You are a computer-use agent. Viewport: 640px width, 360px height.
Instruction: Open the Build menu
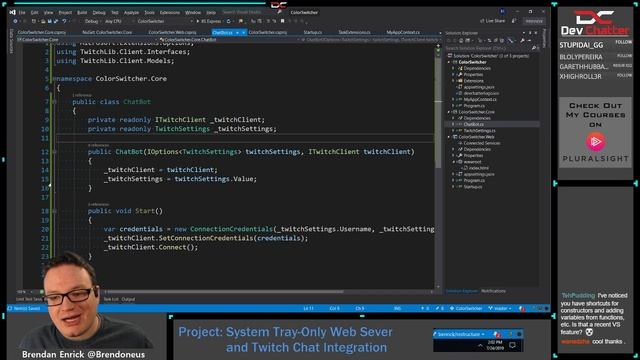point(82,12)
